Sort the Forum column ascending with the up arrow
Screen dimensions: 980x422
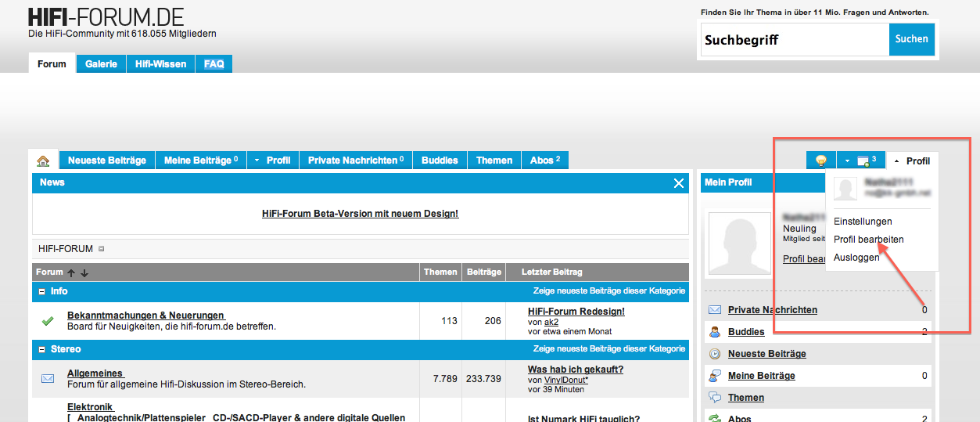coord(71,272)
